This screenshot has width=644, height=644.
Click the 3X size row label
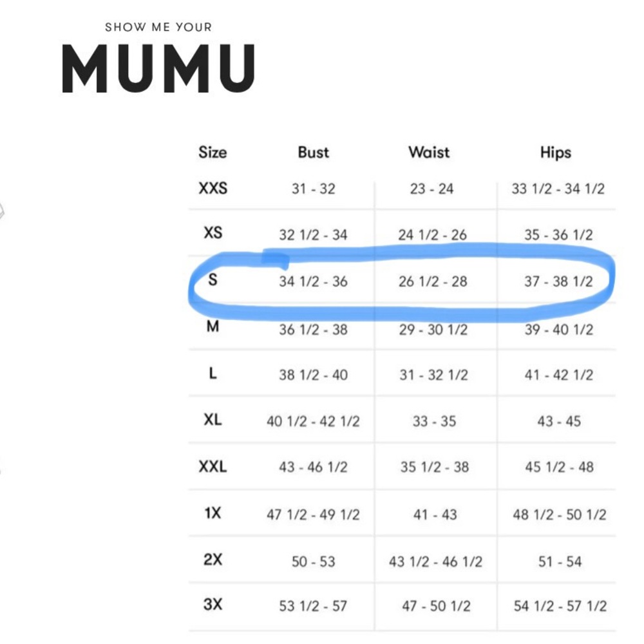(213, 605)
